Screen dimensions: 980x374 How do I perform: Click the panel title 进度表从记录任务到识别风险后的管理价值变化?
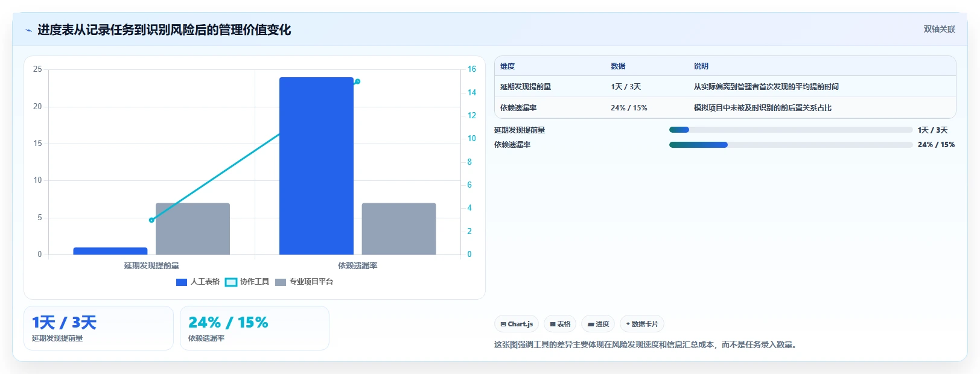coord(164,30)
